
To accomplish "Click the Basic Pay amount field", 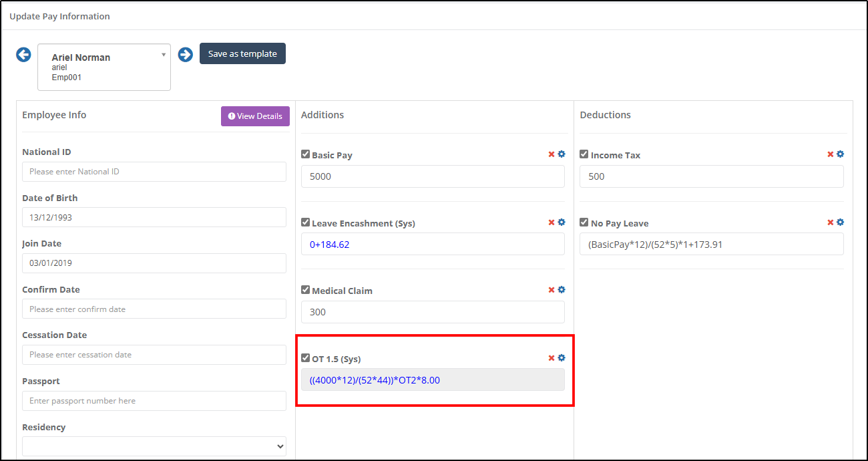I will pos(433,176).
